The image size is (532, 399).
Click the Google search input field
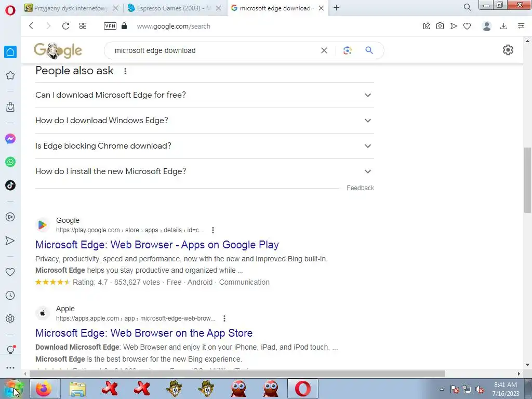[x=214, y=50]
